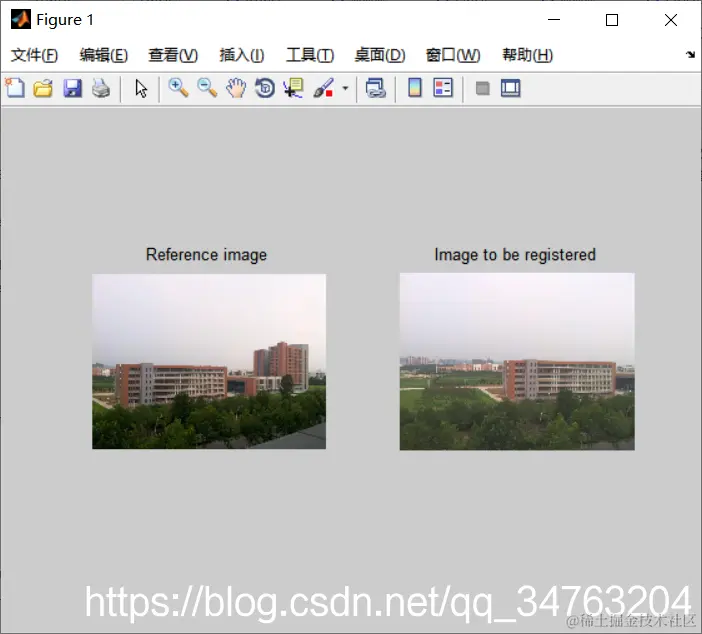Open the 文件(F) menu

pyautogui.click(x=34, y=55)
